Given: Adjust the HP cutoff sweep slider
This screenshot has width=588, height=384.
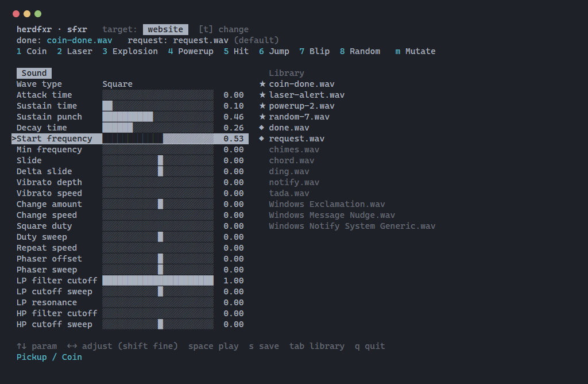Looking at the screenshot, I should pos(158,324).
